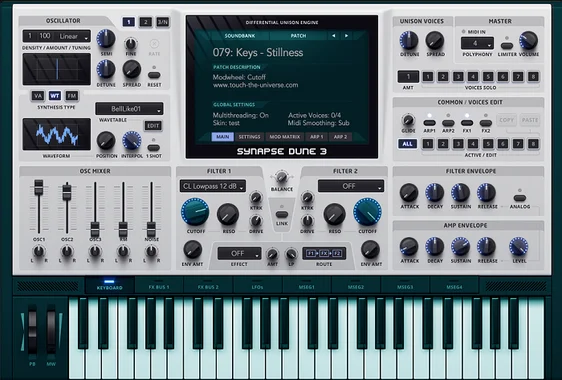Click the Filter 1 KTRK knob
Viewport: 562px width, 380px height.
point(256,198)
